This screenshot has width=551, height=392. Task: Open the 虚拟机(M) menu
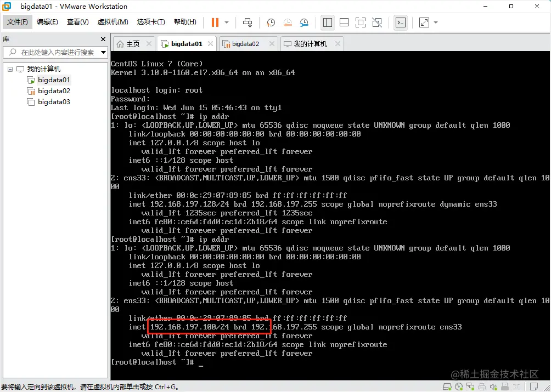point(113,22)
